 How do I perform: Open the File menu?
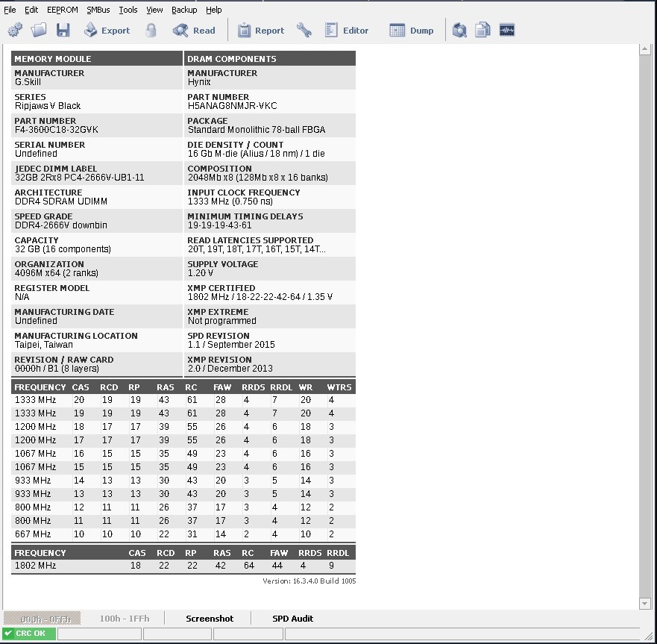click(10, 10)
